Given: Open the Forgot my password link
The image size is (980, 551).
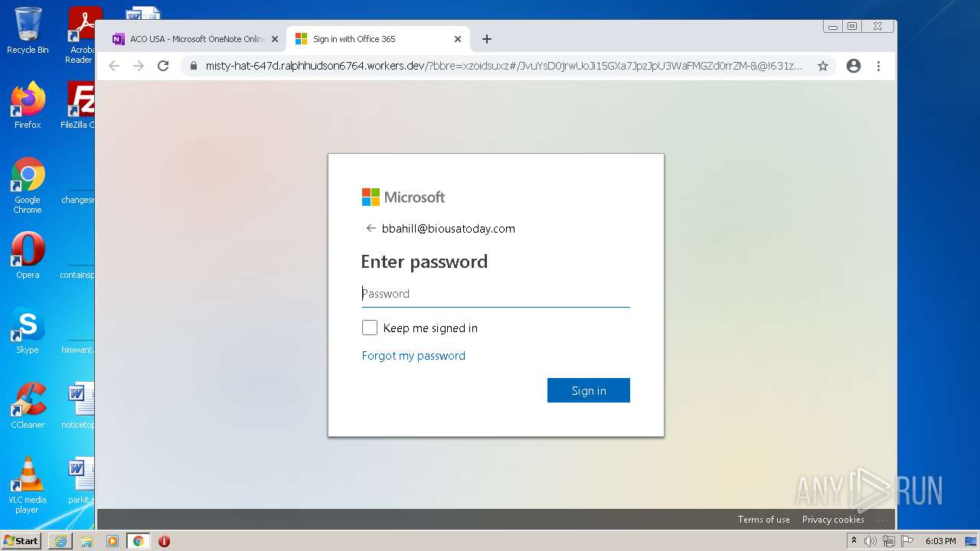Looking at the screenshot, I should [x=413, y=356].
